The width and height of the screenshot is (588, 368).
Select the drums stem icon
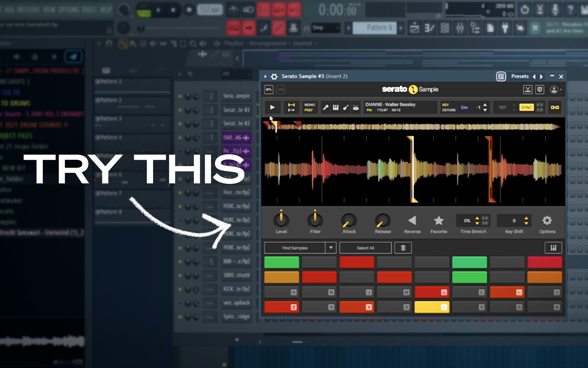(356, 107)
